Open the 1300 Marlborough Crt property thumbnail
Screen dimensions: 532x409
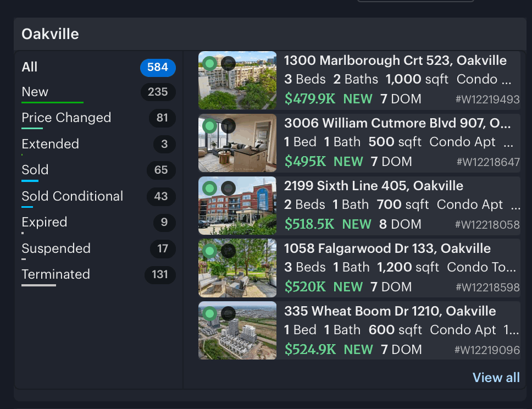(x=237, y=80)
